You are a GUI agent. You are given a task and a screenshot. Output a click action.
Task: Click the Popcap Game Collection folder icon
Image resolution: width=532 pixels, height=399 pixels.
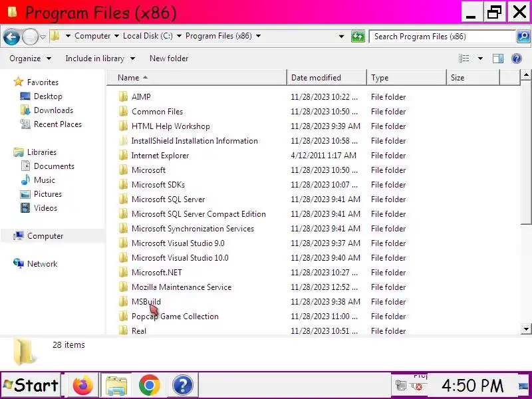[x=123, y=316]
